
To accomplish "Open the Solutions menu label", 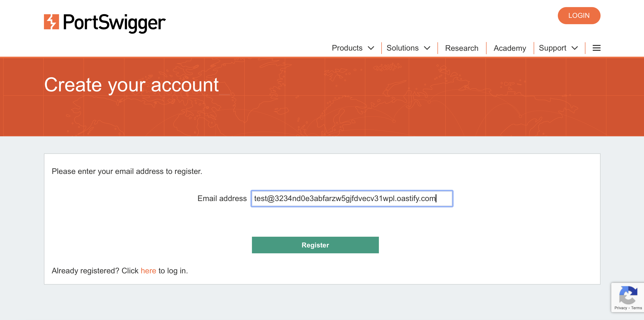I will tap(403, 48).
